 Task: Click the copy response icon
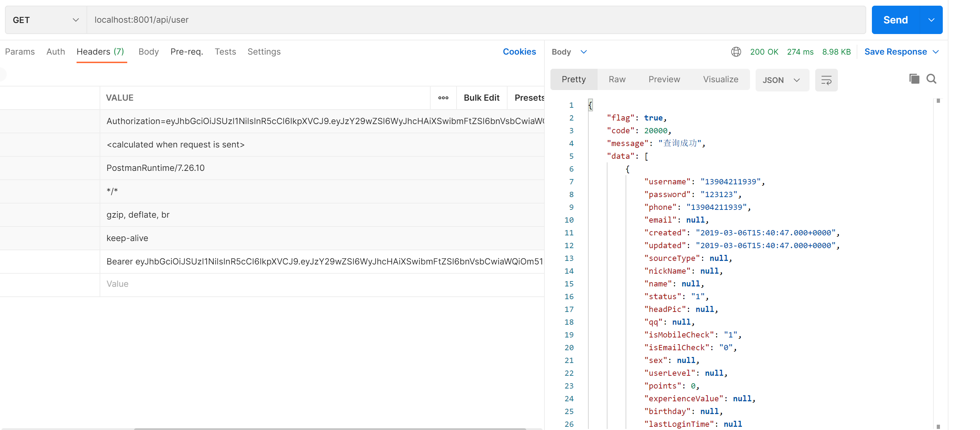[x=914, y=79]
